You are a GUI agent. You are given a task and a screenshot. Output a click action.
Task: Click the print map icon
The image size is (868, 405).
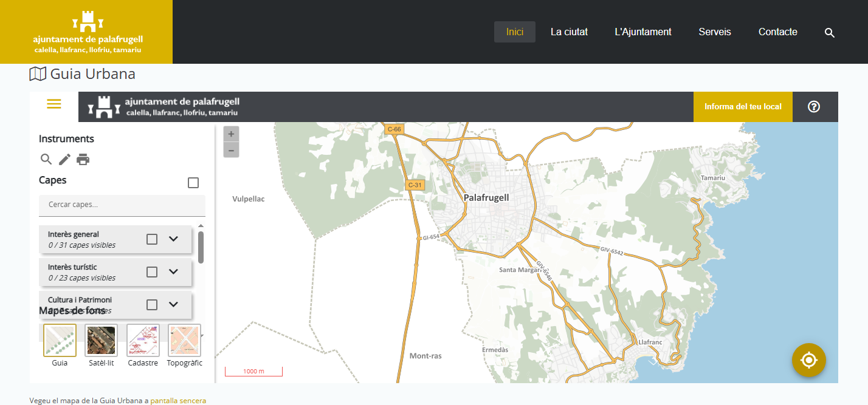(83, 160)
